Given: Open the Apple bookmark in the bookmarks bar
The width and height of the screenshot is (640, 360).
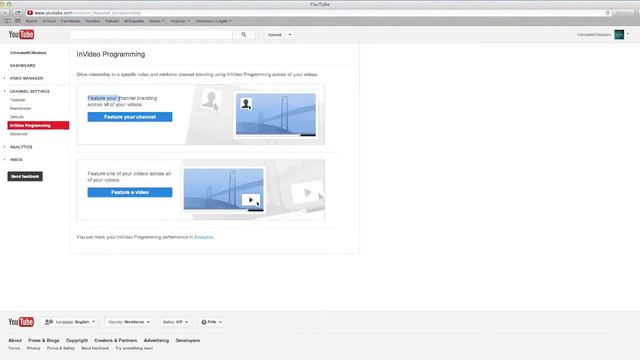Looking at the screenshot, I should pos(31,21).
